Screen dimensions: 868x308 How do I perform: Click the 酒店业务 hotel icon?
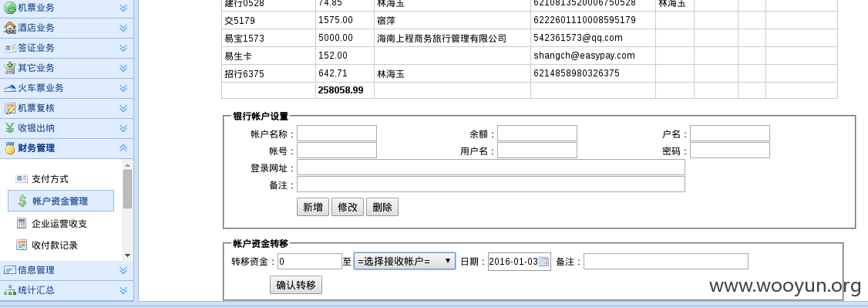(10, 28)
